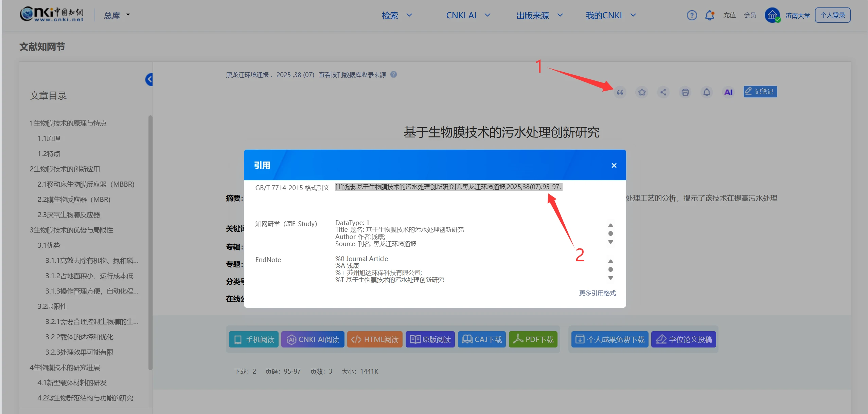Click the 个人登录 button
The image size is (868, 414).
point(832,15)
